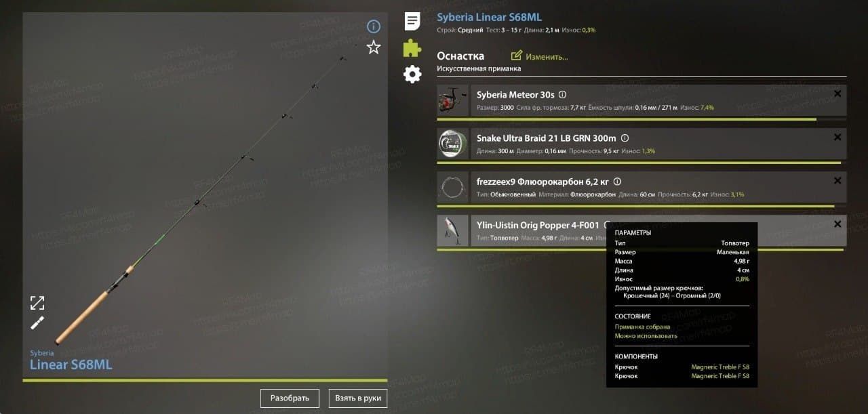Select the Ylin-Uistin Orig Popper 4-F001 name
Screen dimensions: 868x414
coord(538,225)
